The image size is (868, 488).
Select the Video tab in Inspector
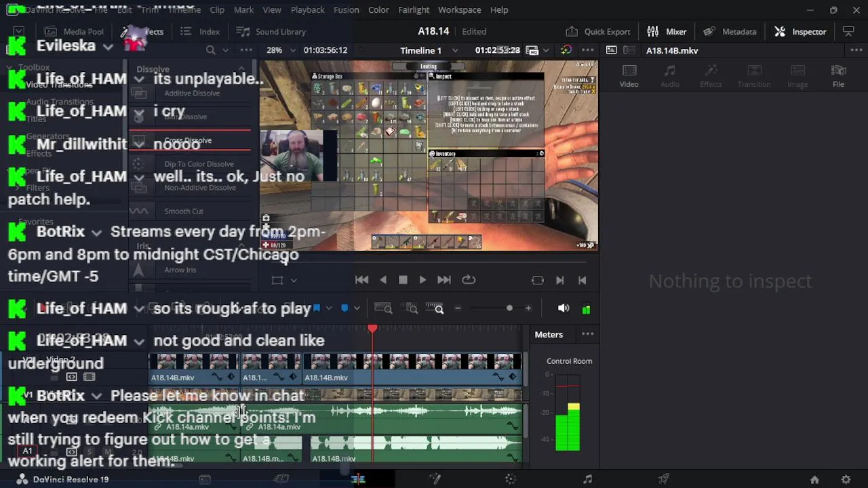click(629, 76)
